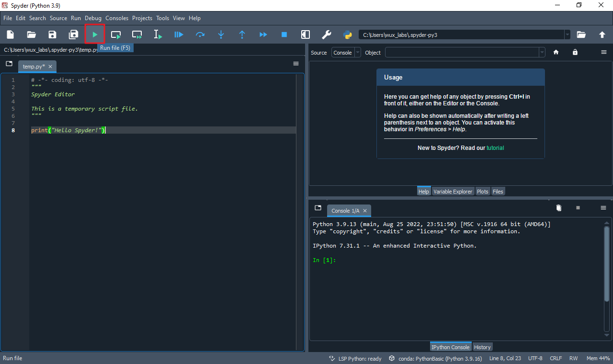The width and height of the screenshot is (613, 364).
Task: Open the Projects menu
Action: (142, 18)
